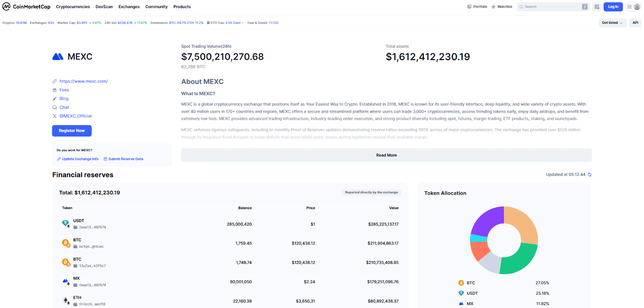Click the Submit Reserve Data document icon
644x308 pixels.
(105, 159)
